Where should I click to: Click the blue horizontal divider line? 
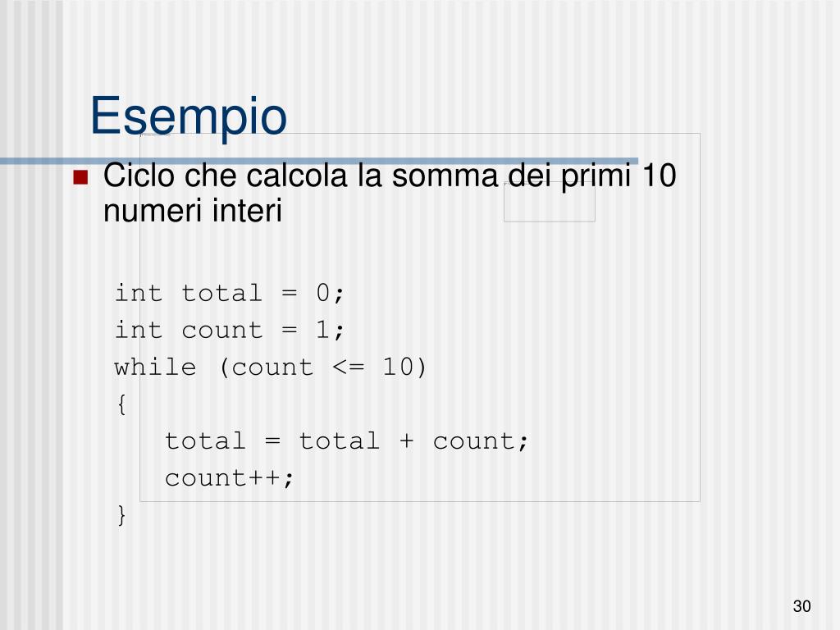[x=319, y=161]
